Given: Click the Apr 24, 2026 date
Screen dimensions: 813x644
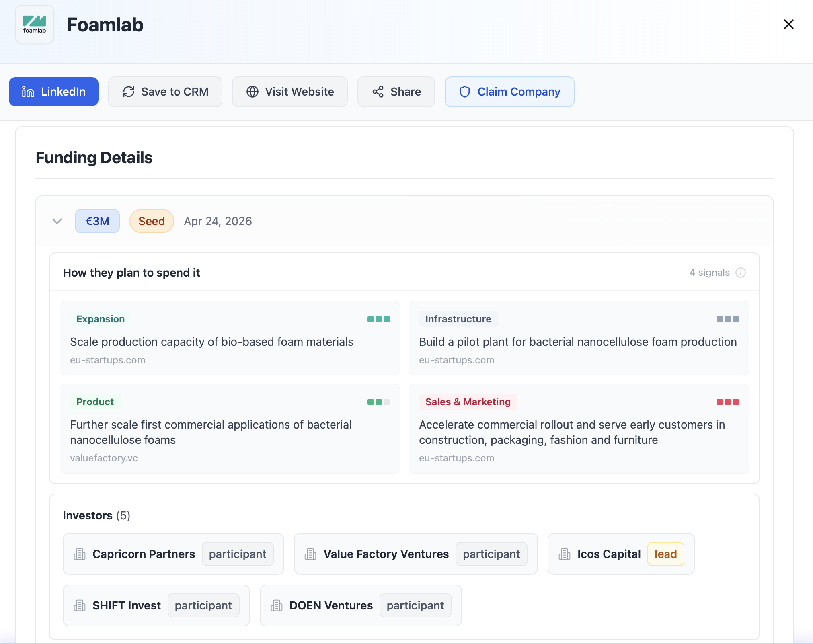Looking at the screenshot, I should (218, 221).
